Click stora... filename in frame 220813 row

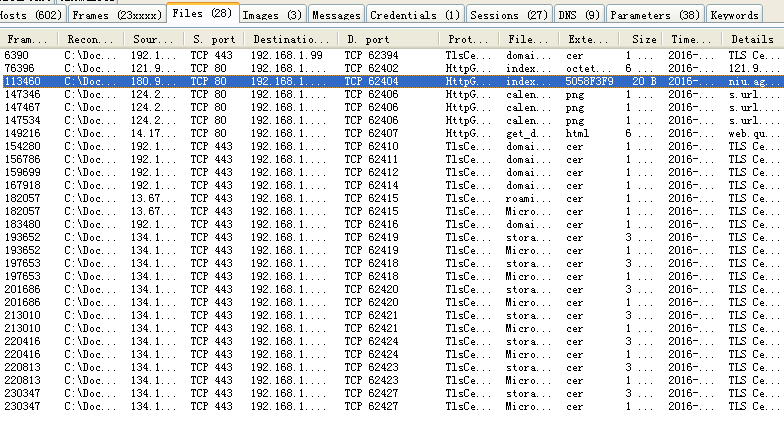[528, 368]
